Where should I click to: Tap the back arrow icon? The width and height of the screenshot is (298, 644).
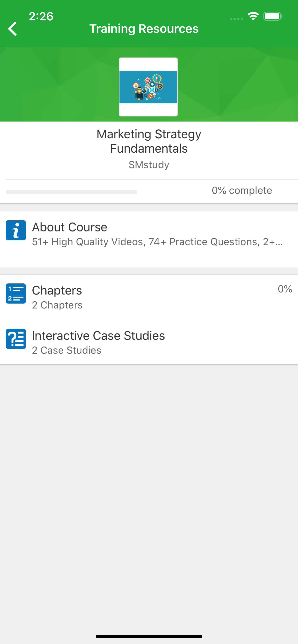coord(12,29)
